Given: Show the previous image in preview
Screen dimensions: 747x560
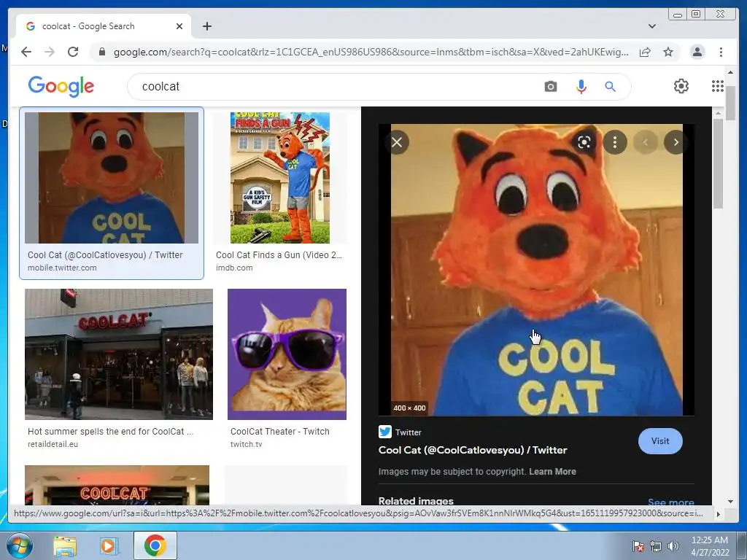Looking at the screenshot, I should (646, 142).
